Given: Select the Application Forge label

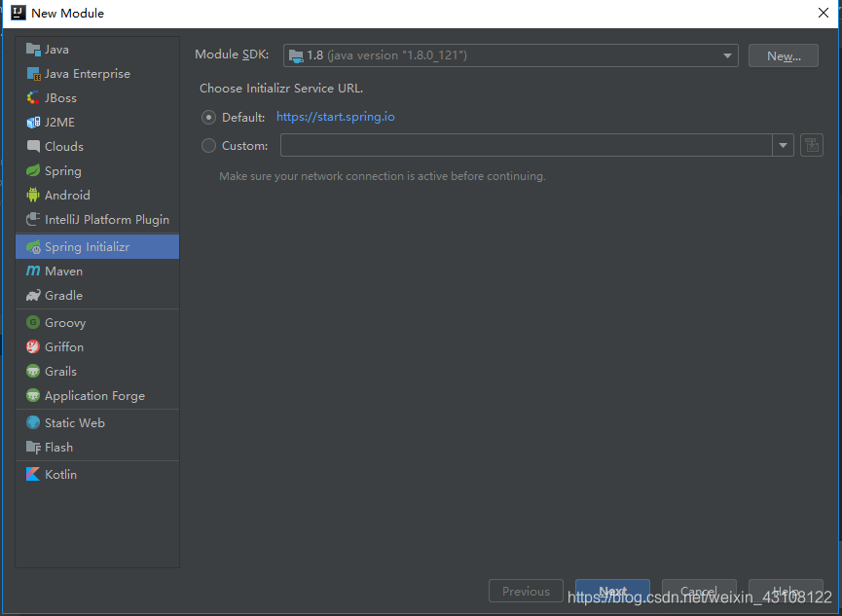Looking at the screenshot, I should (95, 396).
